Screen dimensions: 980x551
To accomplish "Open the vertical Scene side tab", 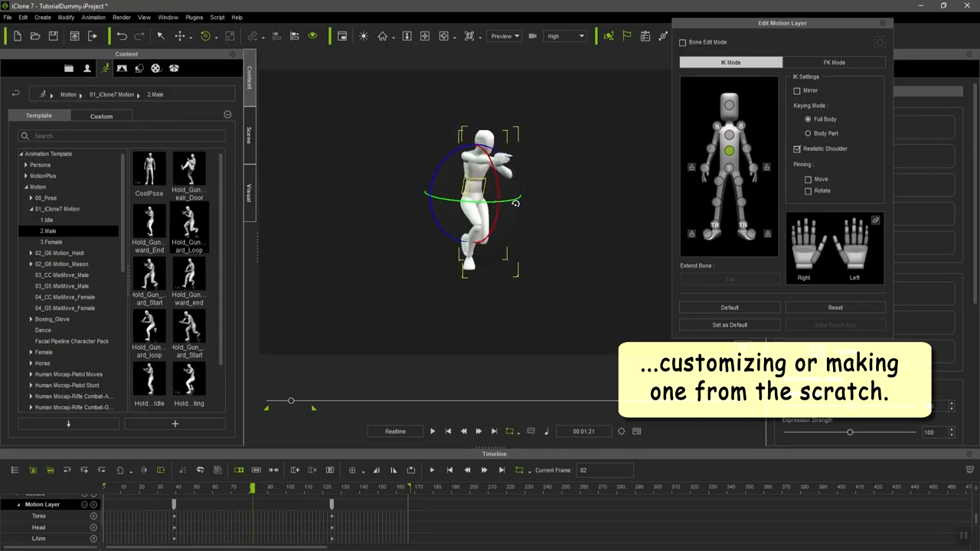I will [249, 135].
